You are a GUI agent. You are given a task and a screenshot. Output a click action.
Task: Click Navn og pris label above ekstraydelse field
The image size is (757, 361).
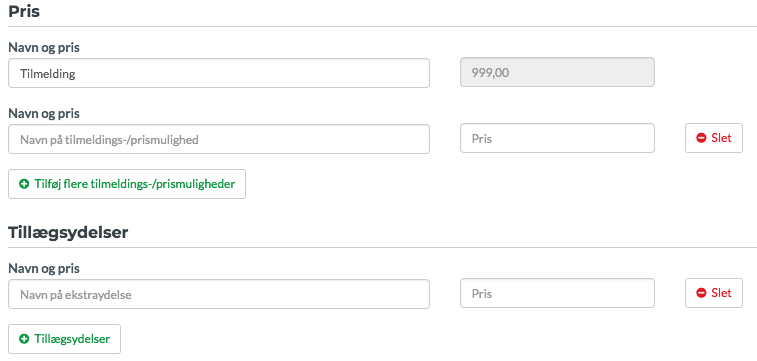coord(44,269)
